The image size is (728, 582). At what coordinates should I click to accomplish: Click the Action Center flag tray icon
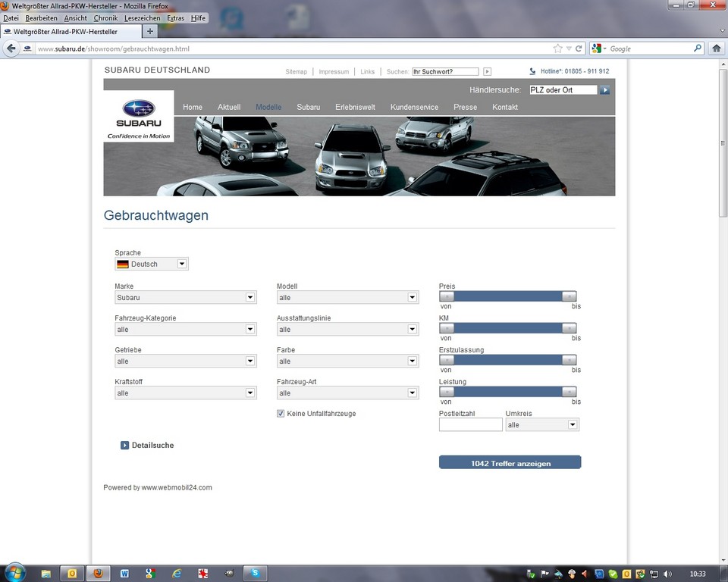coord(544,574)
